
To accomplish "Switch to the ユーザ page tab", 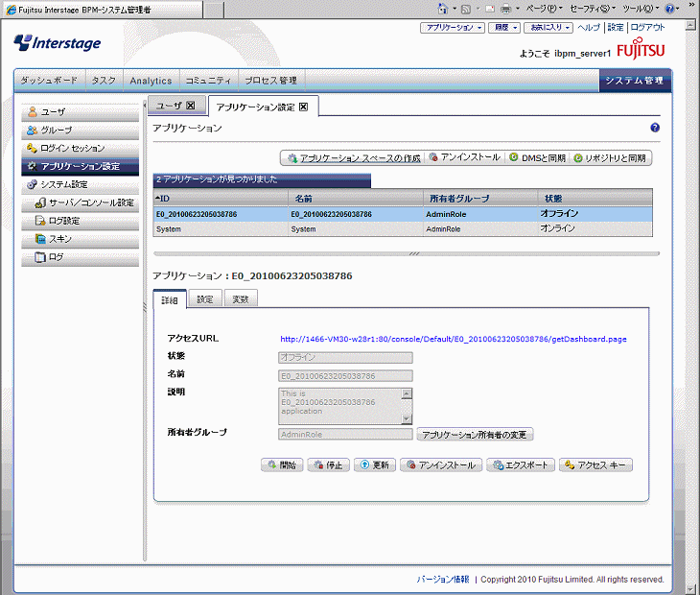I will [170, 106].
